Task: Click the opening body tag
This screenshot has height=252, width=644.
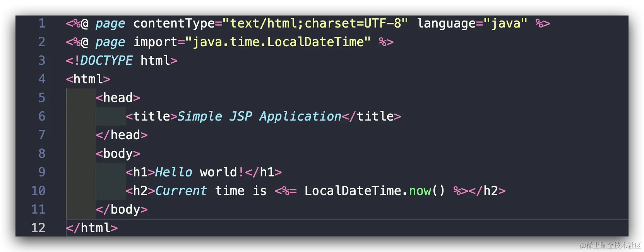Action: (x=118, y=154)
